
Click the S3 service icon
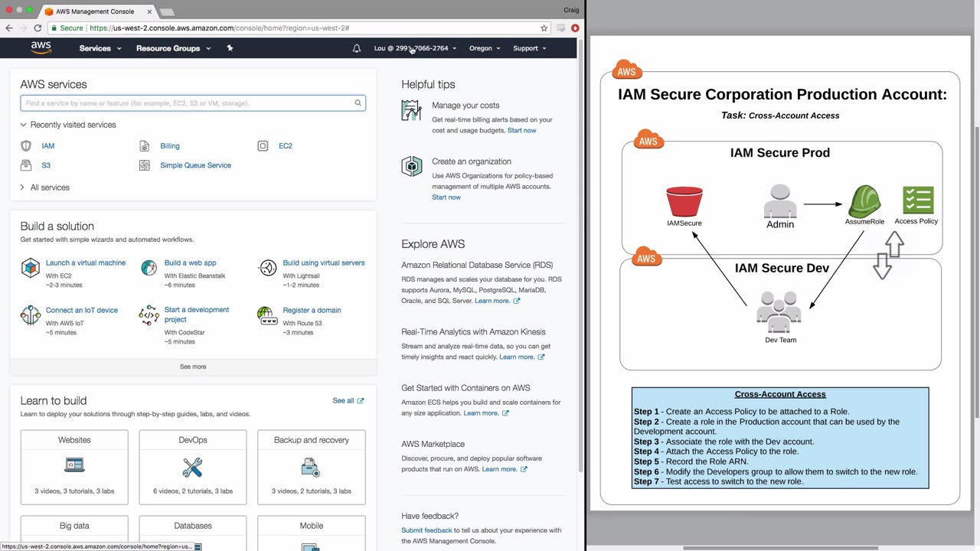26,165
